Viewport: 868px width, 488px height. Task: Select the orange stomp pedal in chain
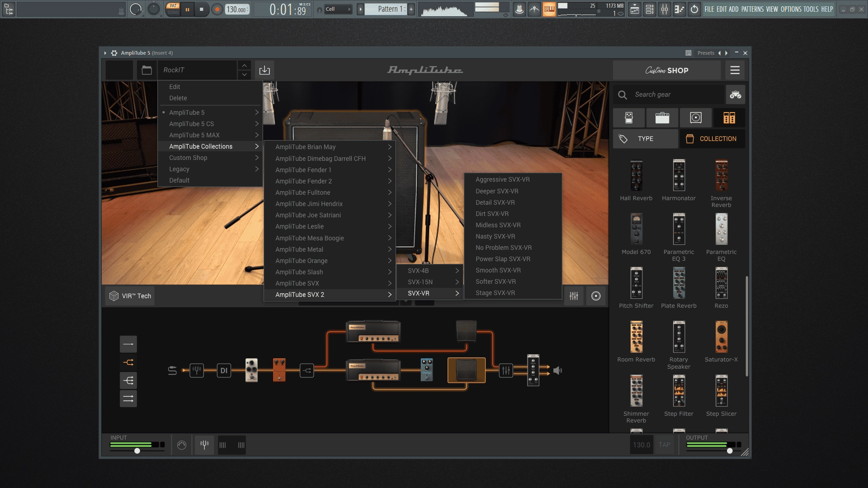click(x=279, y=370)
